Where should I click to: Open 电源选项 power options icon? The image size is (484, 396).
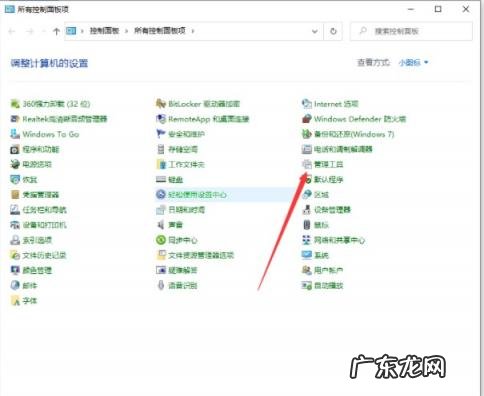pyautogui.click(x=15, y=164)
